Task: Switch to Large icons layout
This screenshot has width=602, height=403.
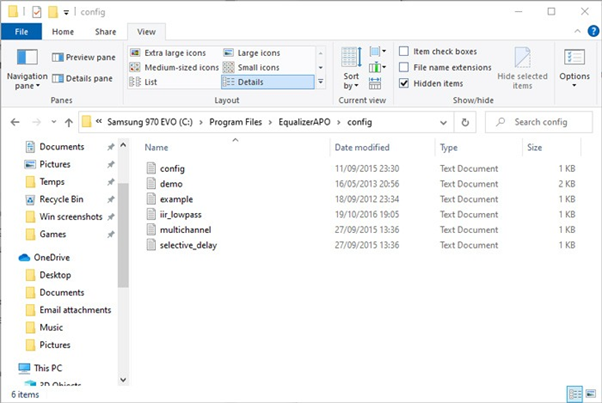Action: pos(252,53)
